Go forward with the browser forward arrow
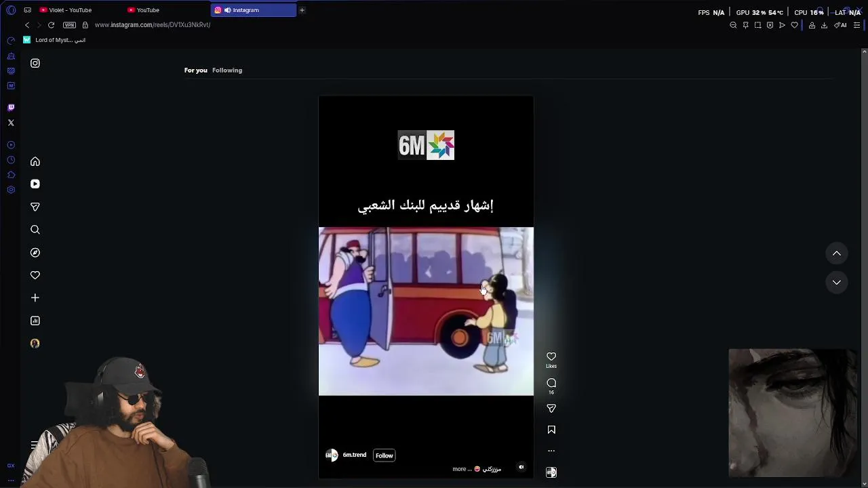868x488 pixels. [39, 25]
